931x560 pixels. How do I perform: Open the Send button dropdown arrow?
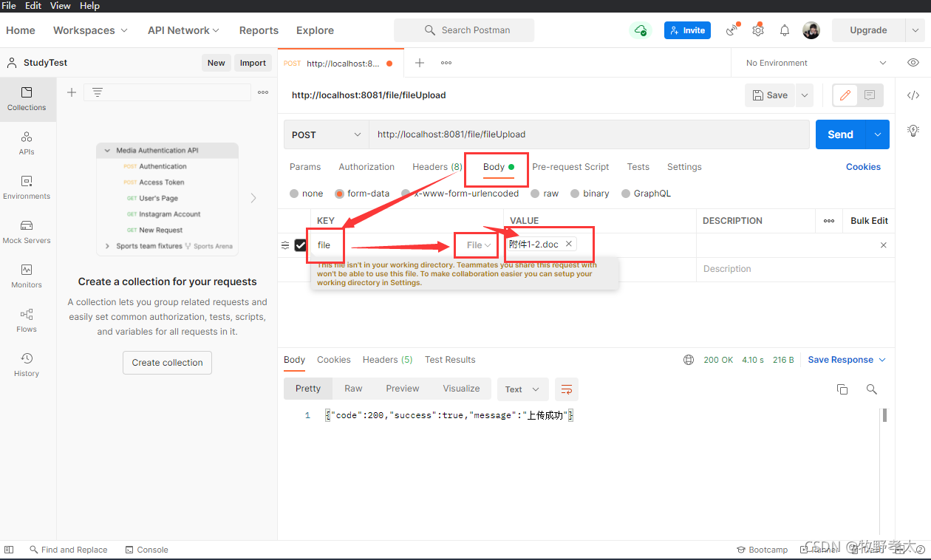click(878, 134)
